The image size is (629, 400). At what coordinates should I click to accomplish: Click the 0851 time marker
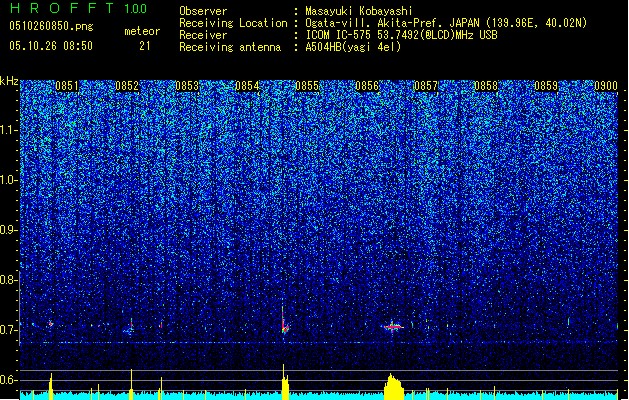coord(67,86)
